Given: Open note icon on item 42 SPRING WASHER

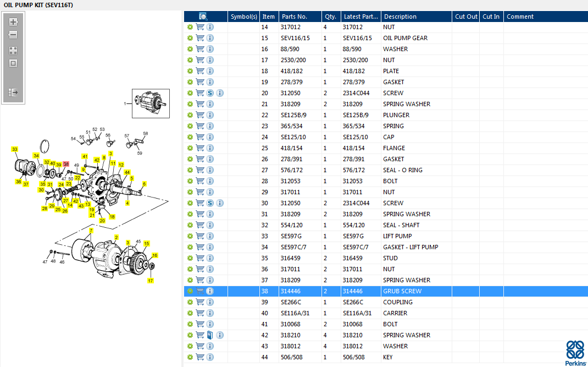Looking at the screenshot, I should click(210, 335).
